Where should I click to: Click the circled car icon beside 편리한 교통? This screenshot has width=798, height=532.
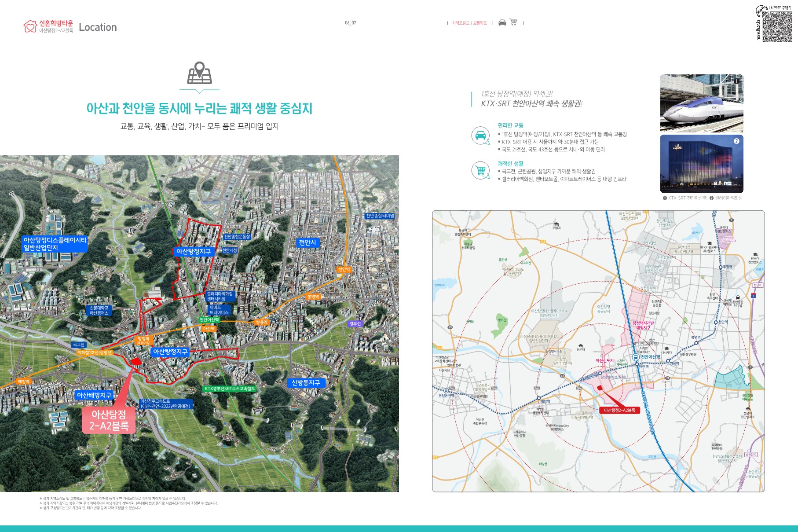pyautogui.click(x=480, y=136)
